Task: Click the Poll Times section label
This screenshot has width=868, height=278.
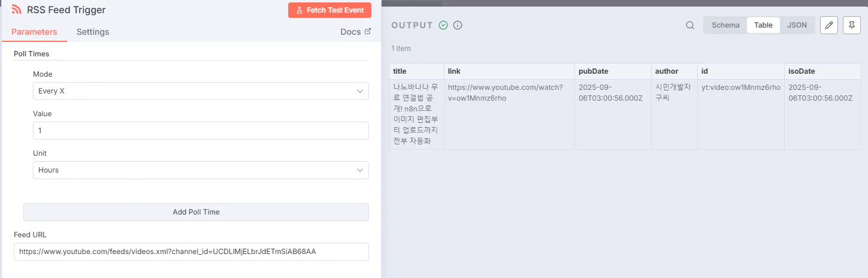Action: (x=31, y=54)
